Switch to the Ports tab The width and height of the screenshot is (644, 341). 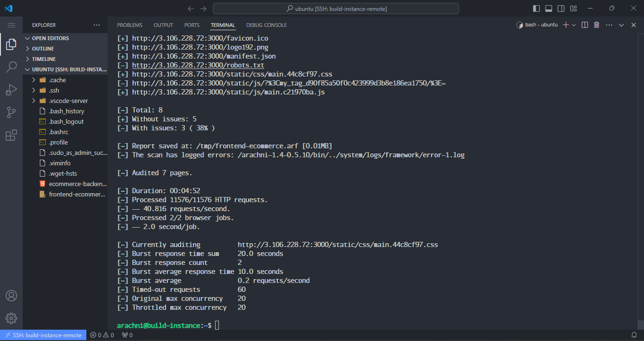coord(192,25)
